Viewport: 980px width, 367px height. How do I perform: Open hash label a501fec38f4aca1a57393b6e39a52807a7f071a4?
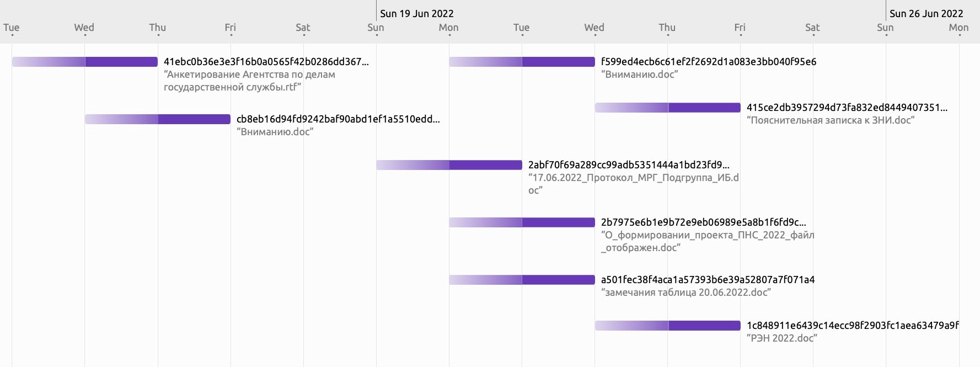708,280
